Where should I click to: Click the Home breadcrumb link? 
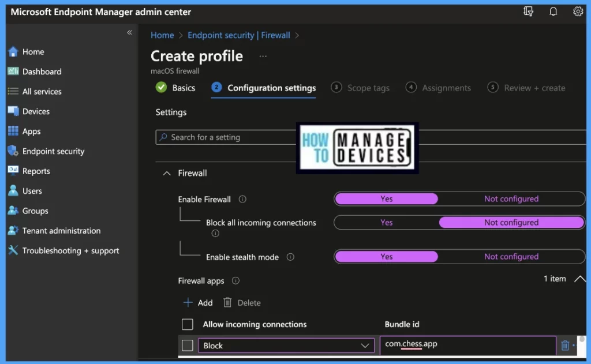click(162, 35)
